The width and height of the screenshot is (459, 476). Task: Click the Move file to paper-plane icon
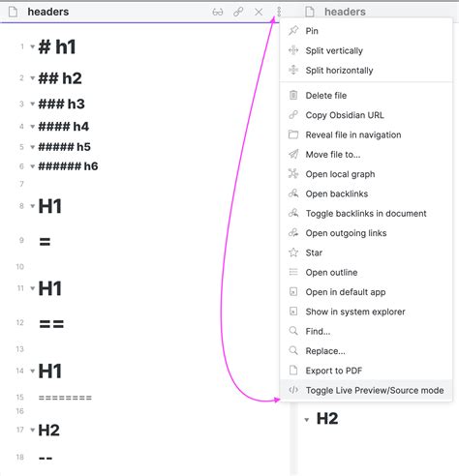click(x=293, y=154)
